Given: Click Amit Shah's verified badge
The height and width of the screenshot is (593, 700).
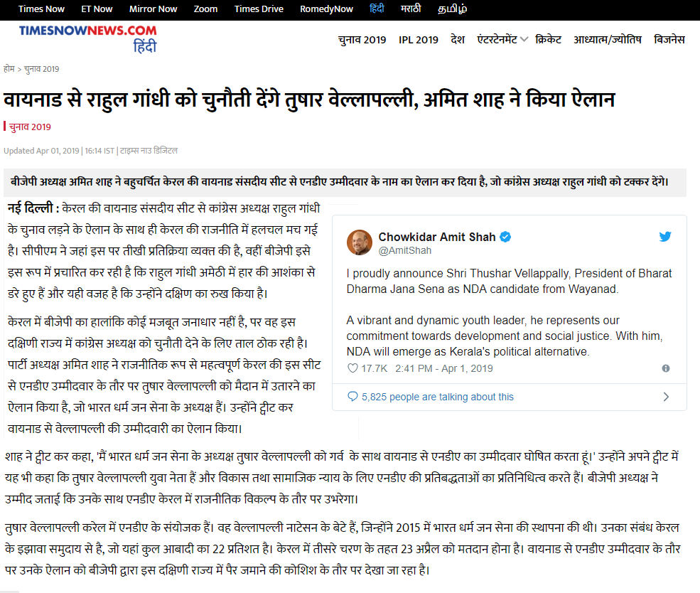Looking at the screenshot, I should [x=505, y=237].
